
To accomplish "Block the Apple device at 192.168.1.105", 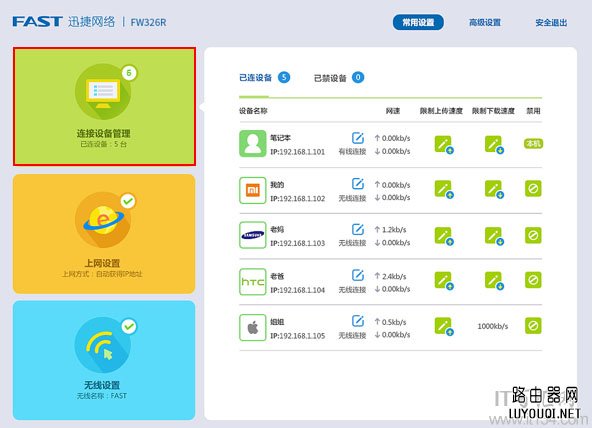I will pos(533,325).
